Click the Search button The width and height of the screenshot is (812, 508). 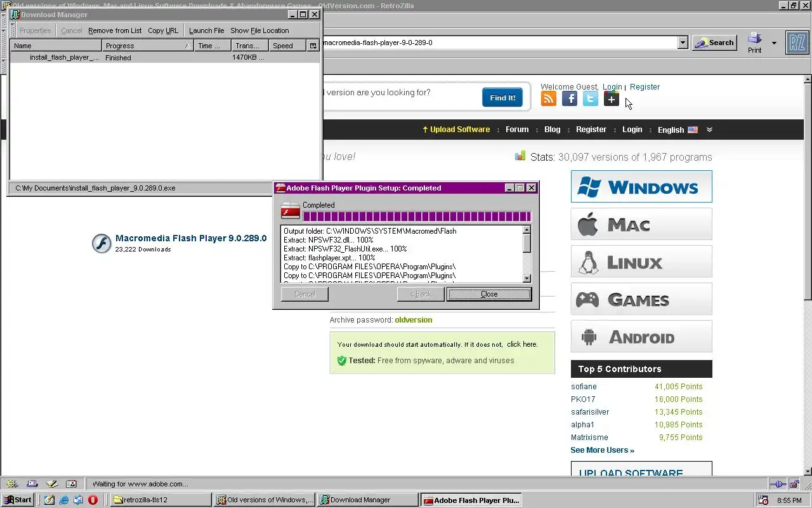tap(714, 43)
